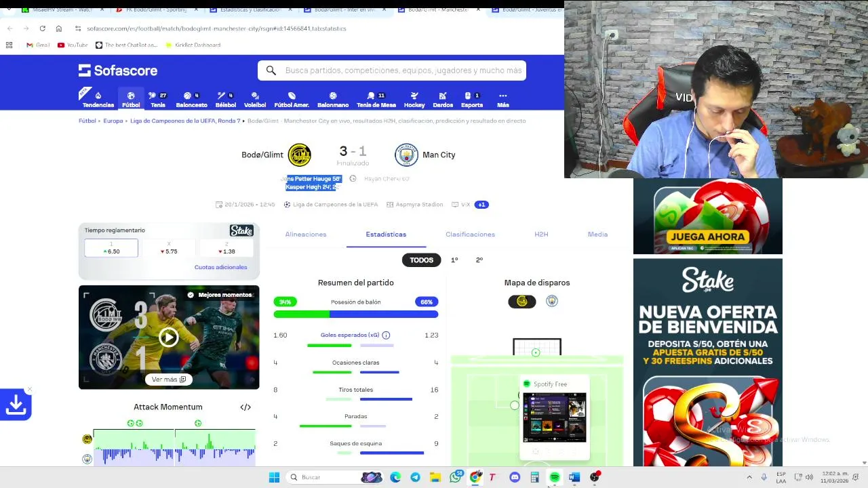Close the download widget
The image size is (868, 488).
coord(29,389)
